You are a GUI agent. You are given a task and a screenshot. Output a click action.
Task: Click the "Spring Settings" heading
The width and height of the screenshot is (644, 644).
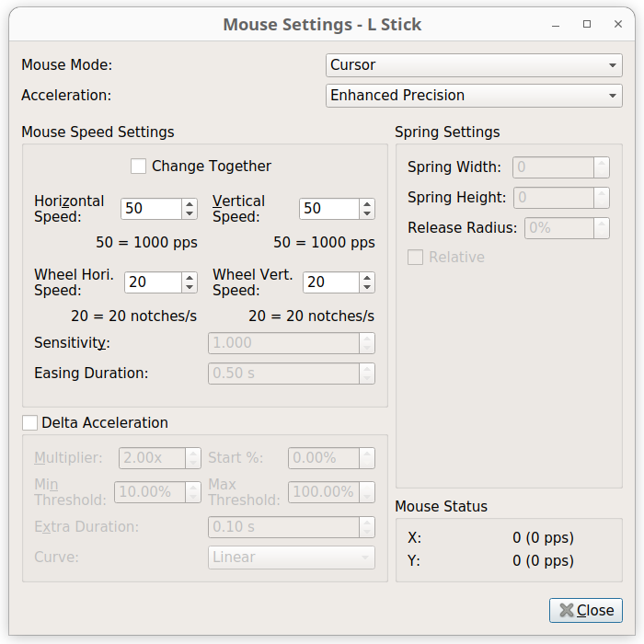coord(447,132)
